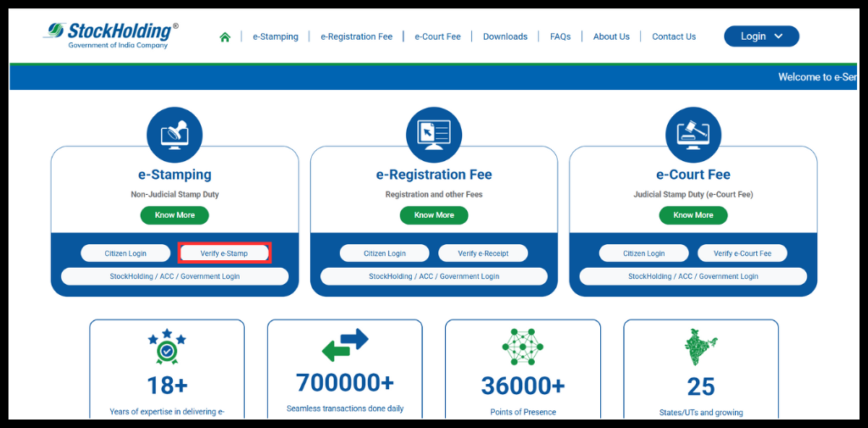Viewport: 868px width, 428px height.
Task: Click the Welcome scrolling banner text
Action: pyautogui.click(x=817, y=77)
